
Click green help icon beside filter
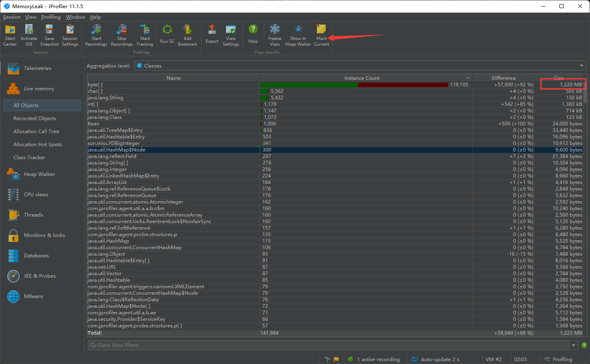584,345
